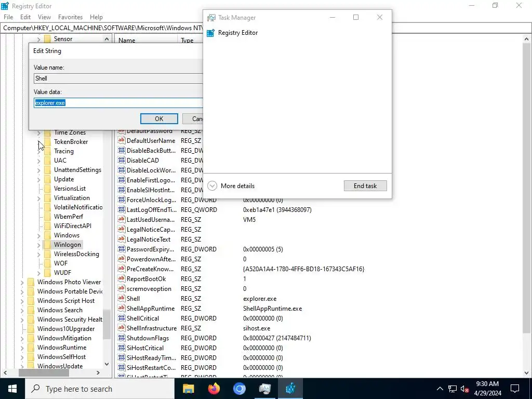Click the ShellCritical DWORD icon

click(x=121, y=318)
